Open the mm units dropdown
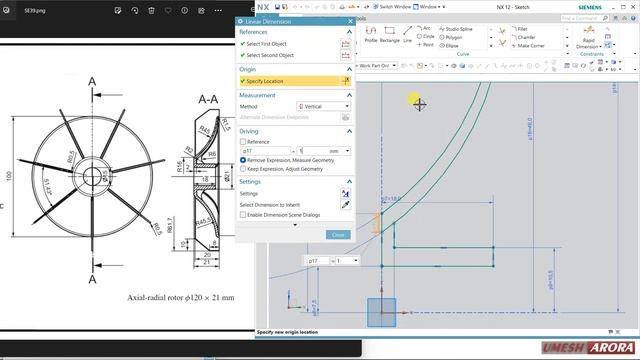This screenshot has width=640, height=360. click(x=347, y=151)
